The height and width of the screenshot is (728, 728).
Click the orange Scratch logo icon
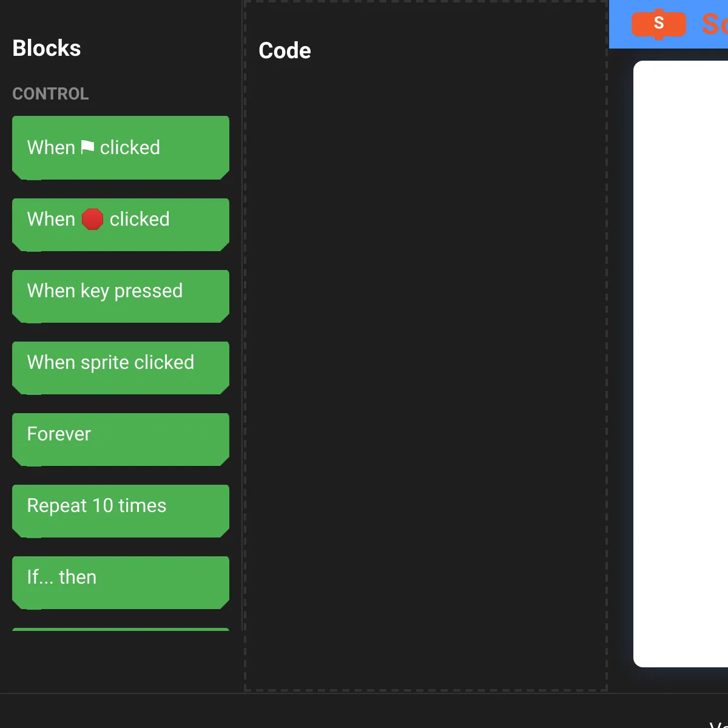pos(658,24)
